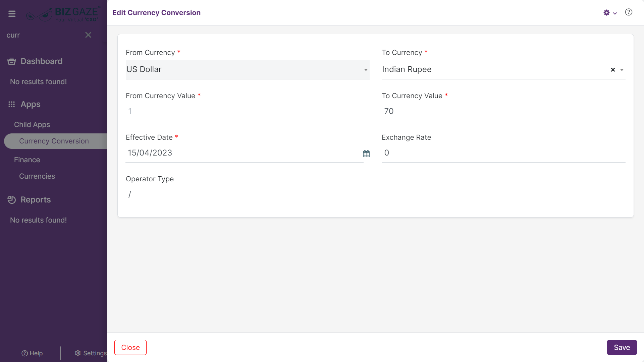Click the Operator Type field
Screen dimensions: 644x362
(248, 194)
